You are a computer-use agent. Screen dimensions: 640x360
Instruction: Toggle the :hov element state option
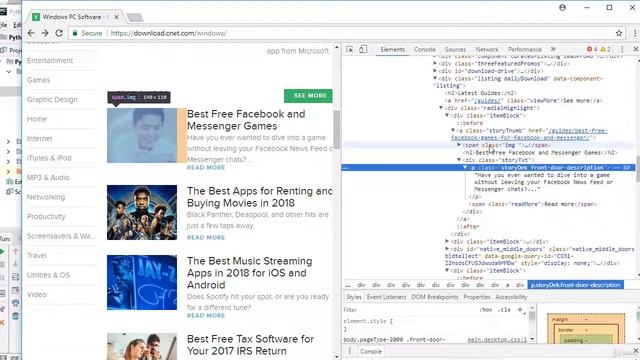tap(486, 310)
